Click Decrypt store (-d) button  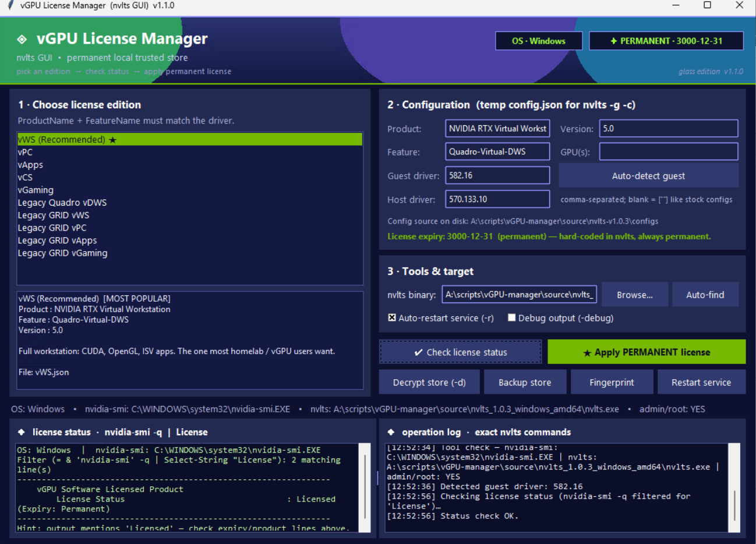click(429, 382)
